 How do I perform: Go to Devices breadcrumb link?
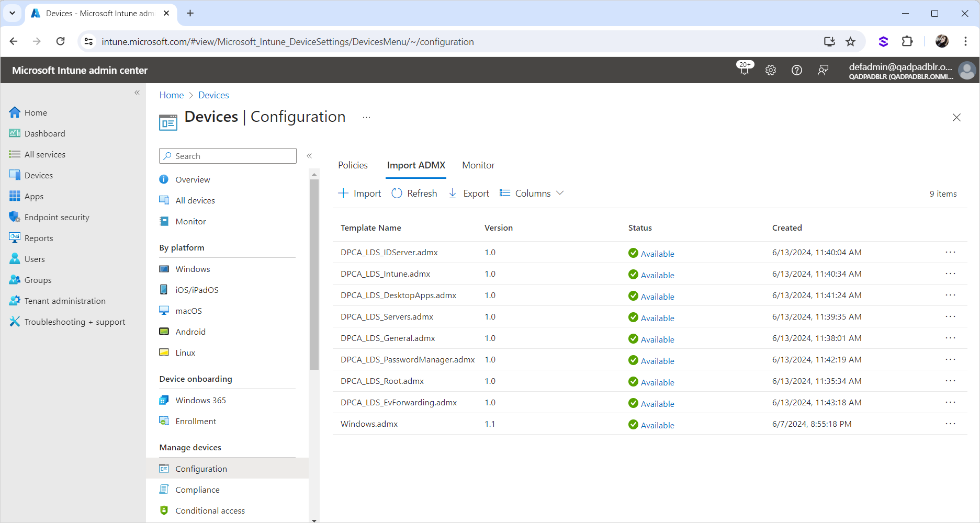pyautogui.click(x=213, y=95)
